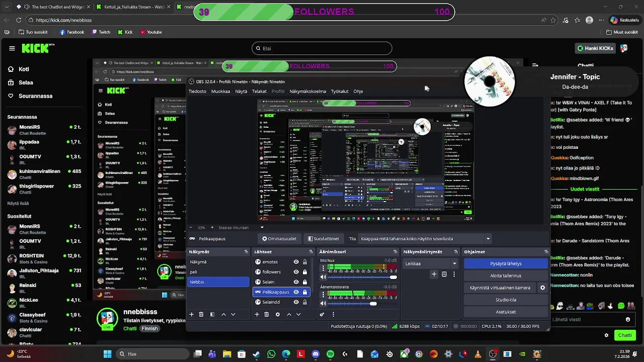Undock the Näkymät panel

click(x=246, y=252)
